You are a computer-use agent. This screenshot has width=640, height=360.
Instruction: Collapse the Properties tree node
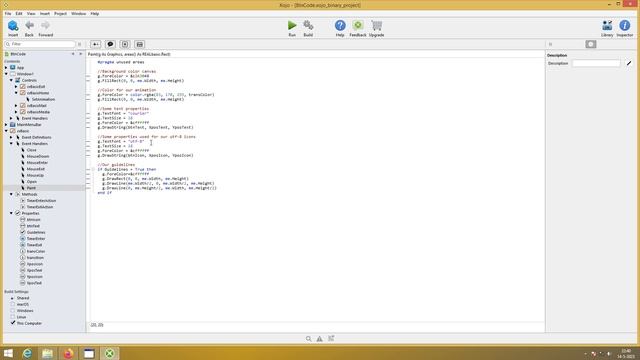click(11, 213)
